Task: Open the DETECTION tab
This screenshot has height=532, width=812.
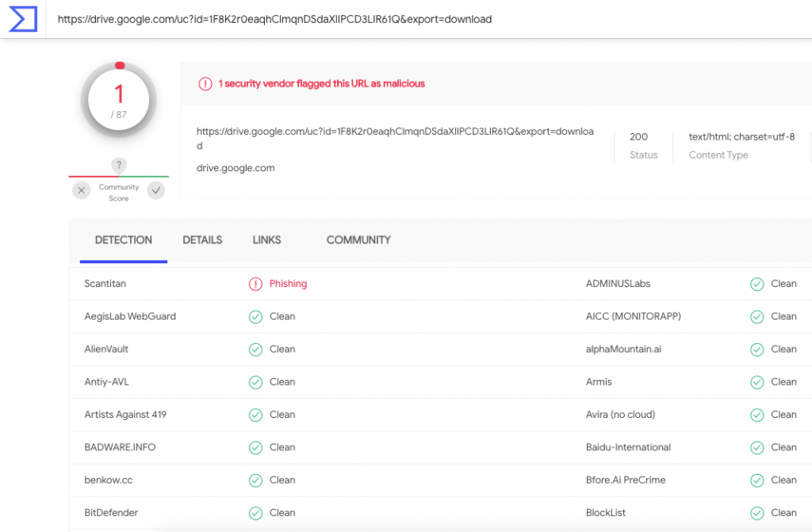Action: click(124, 240)
